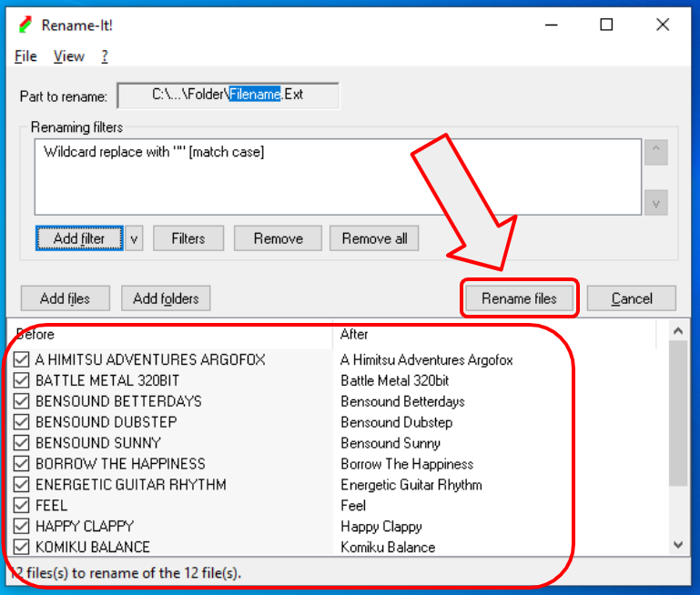The width and height of the screenshot is (700, 595).
Task: Click the After name 'Komiku Balance'
Action: click(x=388, y=547)
